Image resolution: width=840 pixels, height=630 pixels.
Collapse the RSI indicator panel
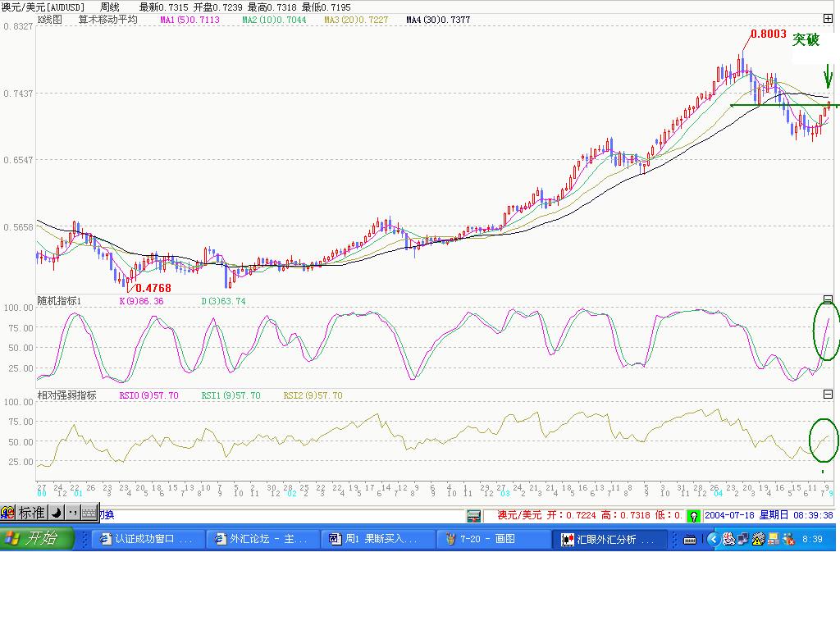click(x=828, y=395)
